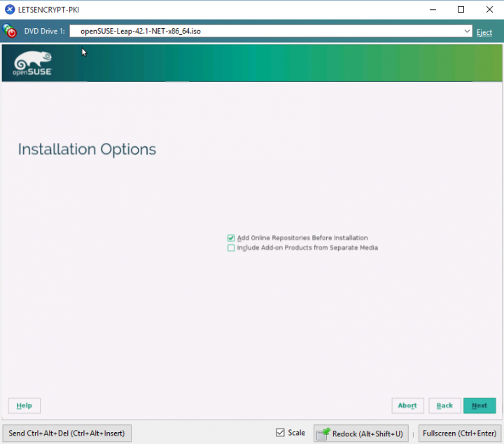
Task: Eject the mounted openSUSE ISO
Action: point(484,32)
